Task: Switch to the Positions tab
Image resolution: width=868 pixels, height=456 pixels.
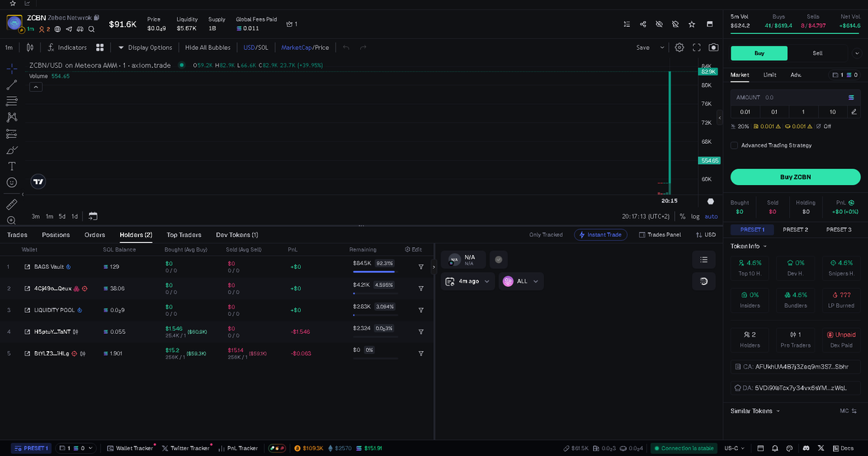Action: pyautogui.click(x=56, y=235)
